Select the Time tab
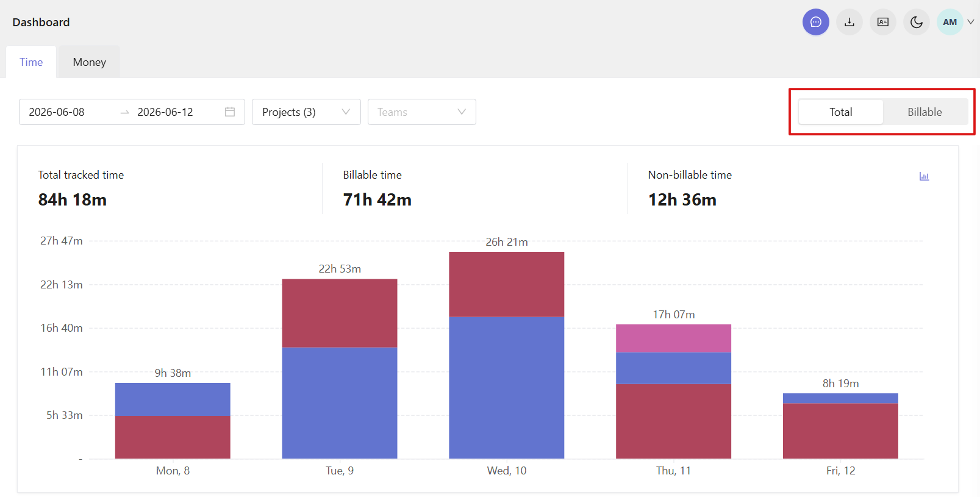The image size is (980, 497). click(x=31, y=62)
